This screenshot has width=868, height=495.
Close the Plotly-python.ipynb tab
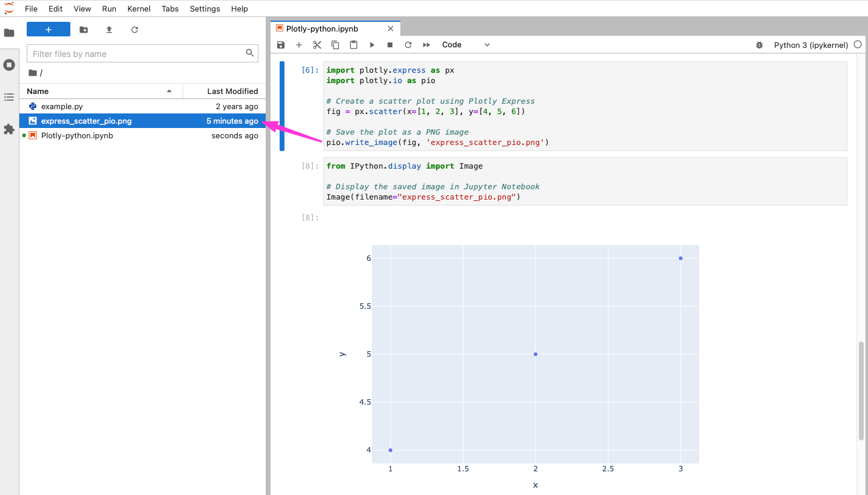[x=391, y=29]
